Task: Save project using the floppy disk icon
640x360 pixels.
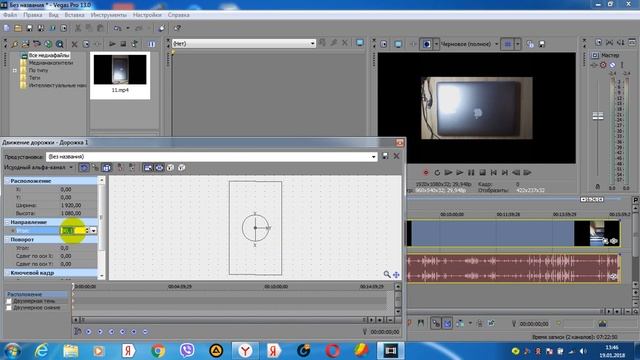Action: coord(29,28)
